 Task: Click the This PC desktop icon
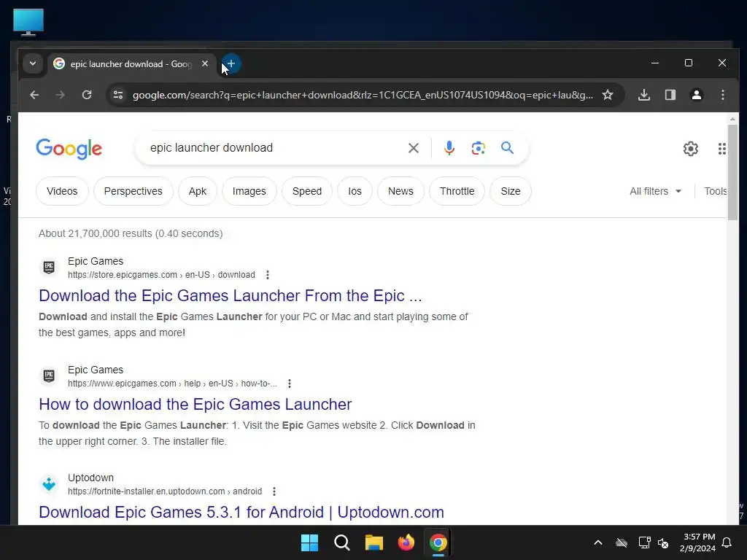pyautogui.click(x=28, y=23)
